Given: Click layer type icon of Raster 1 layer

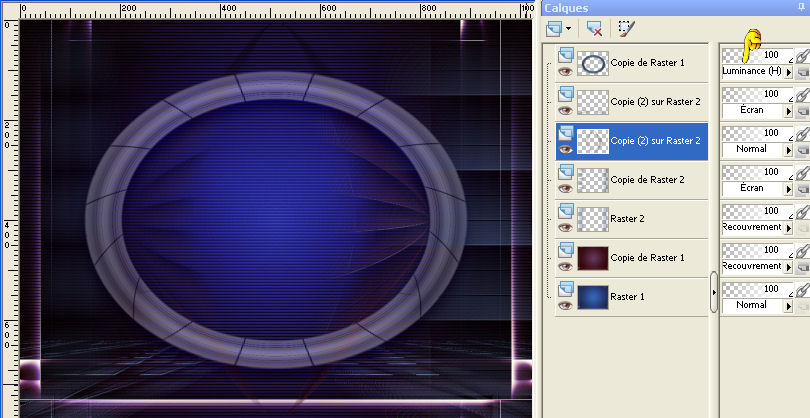Looking at the screenshot, I should (x=566, y=289).
